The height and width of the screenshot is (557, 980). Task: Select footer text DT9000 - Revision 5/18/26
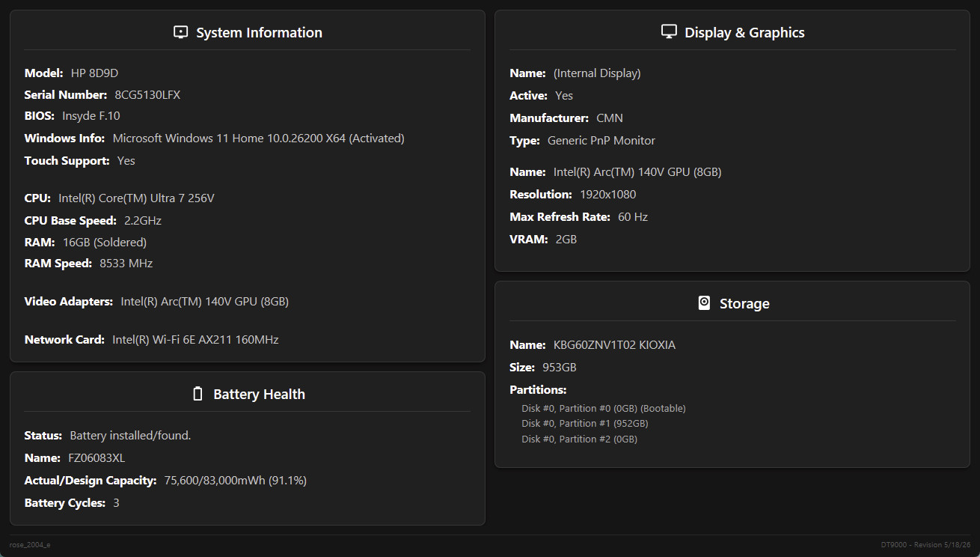tap(925, 544)
